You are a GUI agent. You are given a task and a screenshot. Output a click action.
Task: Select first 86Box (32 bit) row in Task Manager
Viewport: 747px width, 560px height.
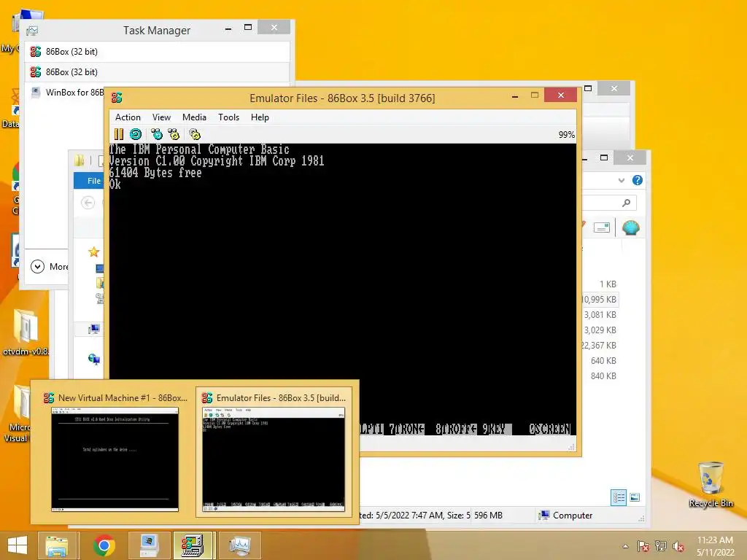point(158,52)
